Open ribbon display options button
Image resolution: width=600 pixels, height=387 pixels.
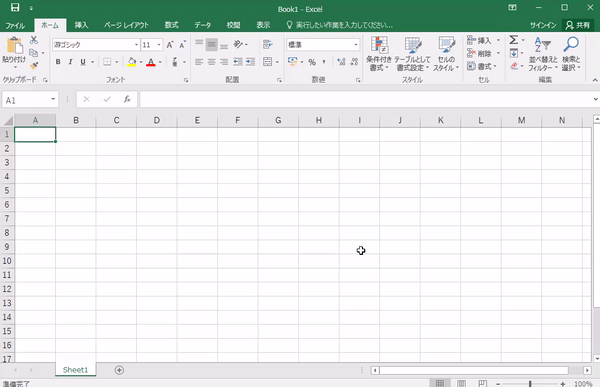[512, 7]
